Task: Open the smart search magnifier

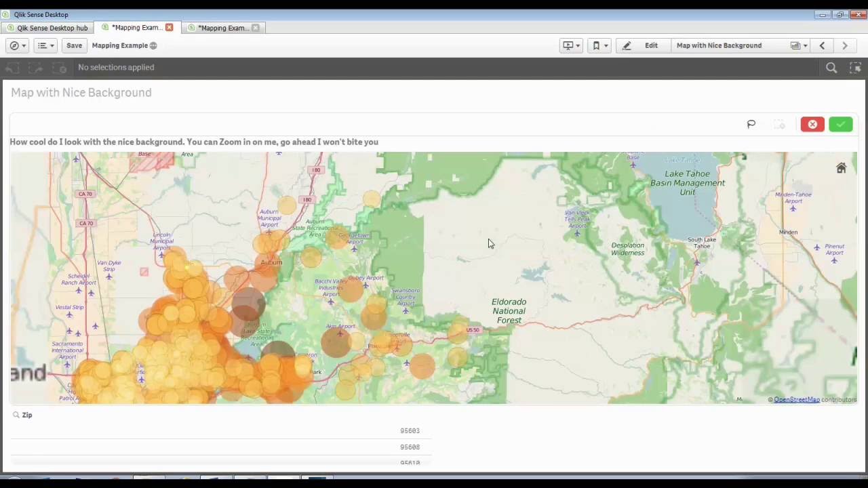Action: [x=831, y=68]
